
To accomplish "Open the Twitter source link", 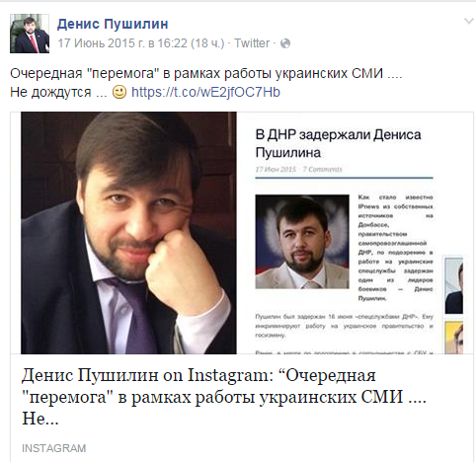I will pos(252,43).
